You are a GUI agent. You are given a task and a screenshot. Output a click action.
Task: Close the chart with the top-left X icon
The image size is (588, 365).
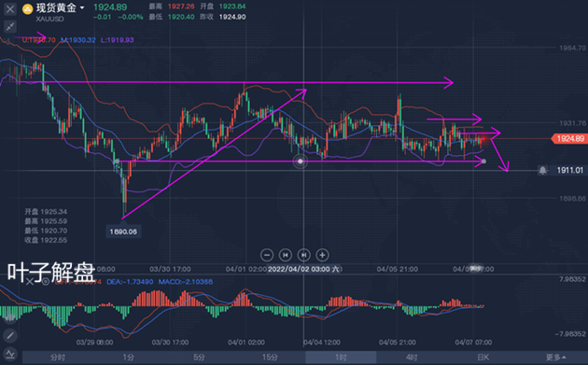click(10, 9)
